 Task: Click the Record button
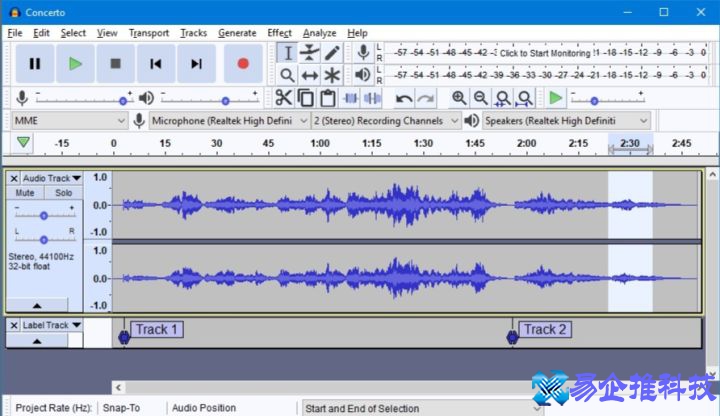(242, 64)
